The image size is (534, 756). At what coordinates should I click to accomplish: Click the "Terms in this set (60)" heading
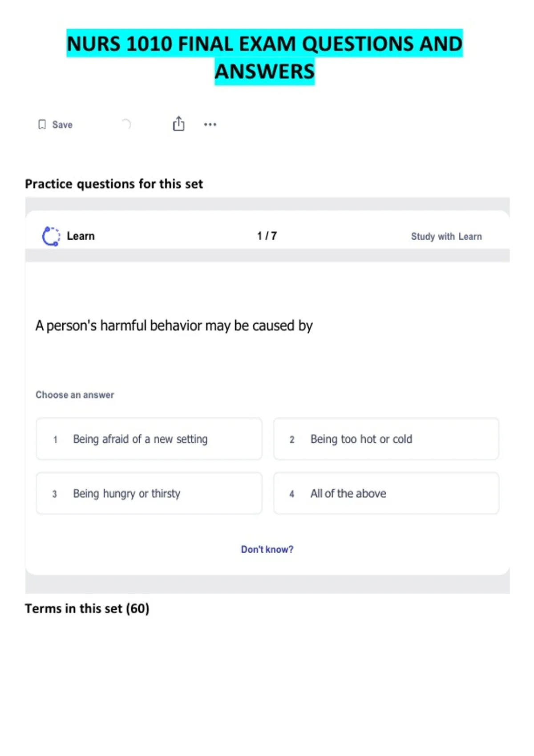pyautogui.click(x=87, y=608)
